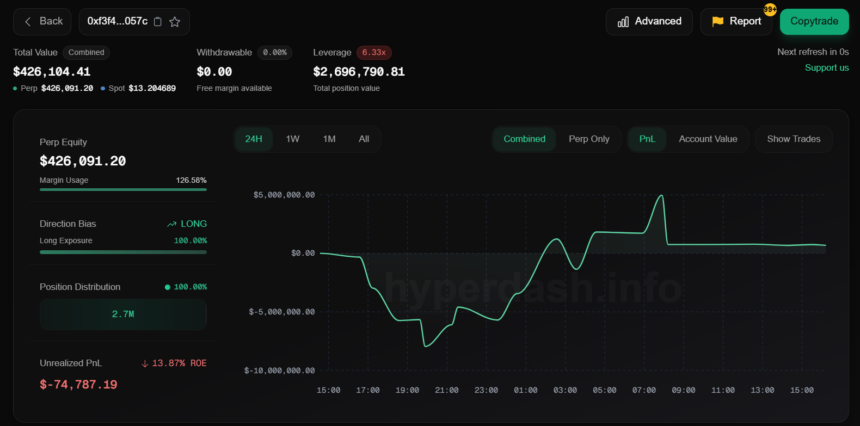This screenshot has height=426, width=860.
Task: Click the Back arrow button
Action: [x=28, y=21]
